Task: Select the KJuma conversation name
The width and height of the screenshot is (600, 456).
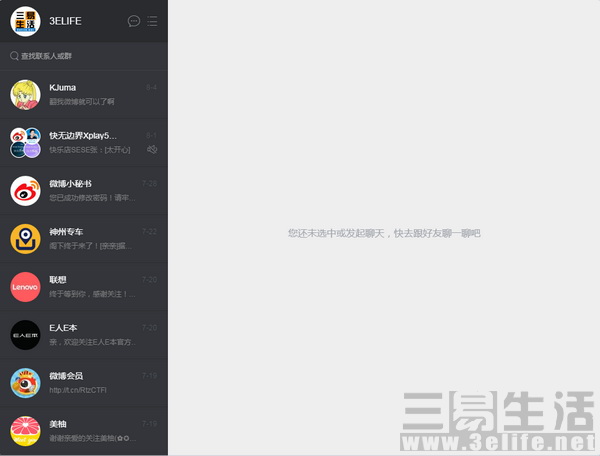Action: tap(62, 88)
